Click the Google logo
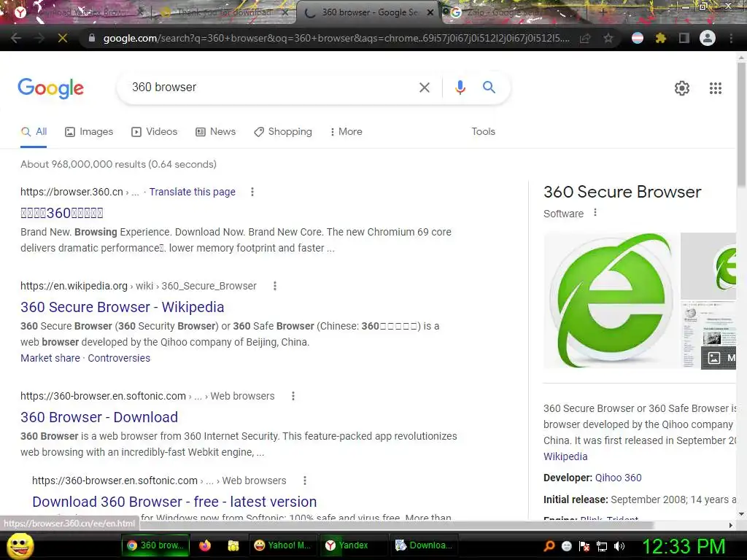Image resolution: width=747 pixels, height=560 pixels. [50, 88]
